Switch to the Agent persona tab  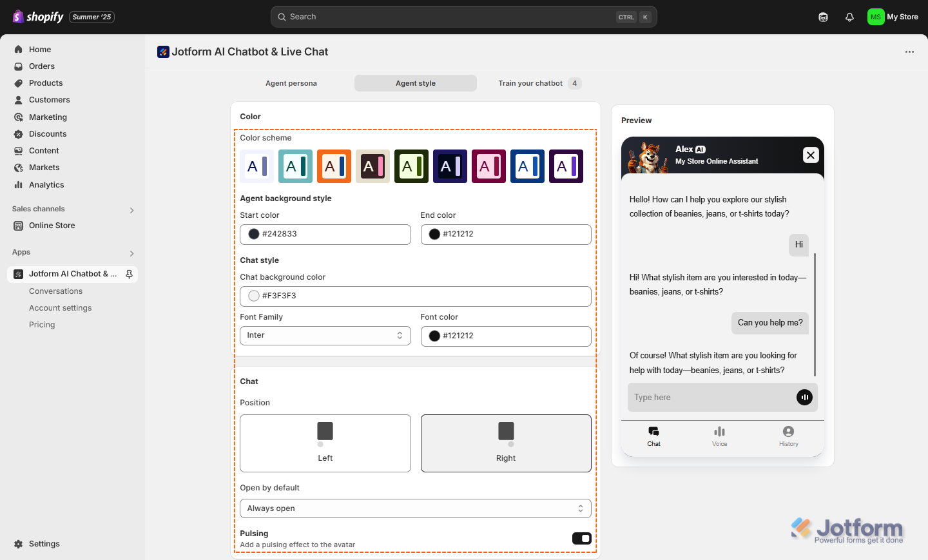(x=291, y=83)
